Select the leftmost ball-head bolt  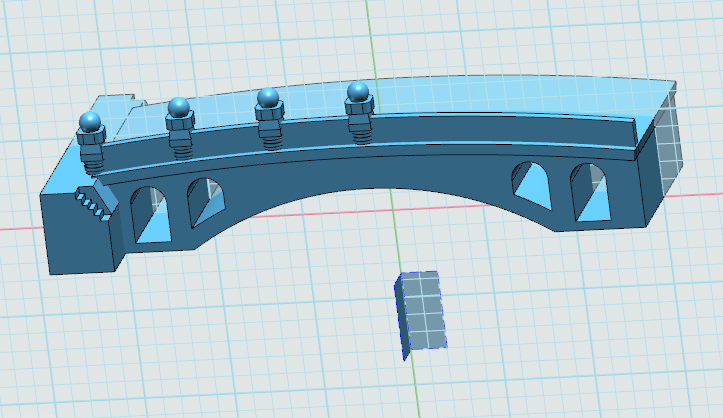92,124
